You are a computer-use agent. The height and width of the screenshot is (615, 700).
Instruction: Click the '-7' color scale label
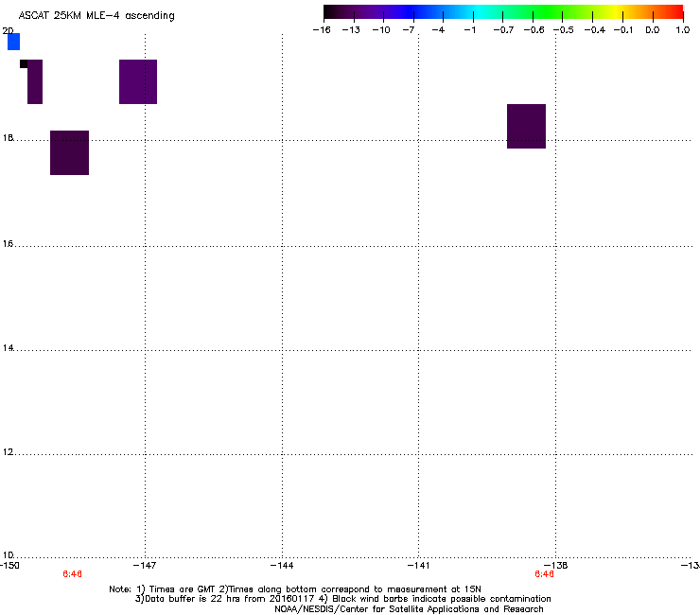pos(409,30)
